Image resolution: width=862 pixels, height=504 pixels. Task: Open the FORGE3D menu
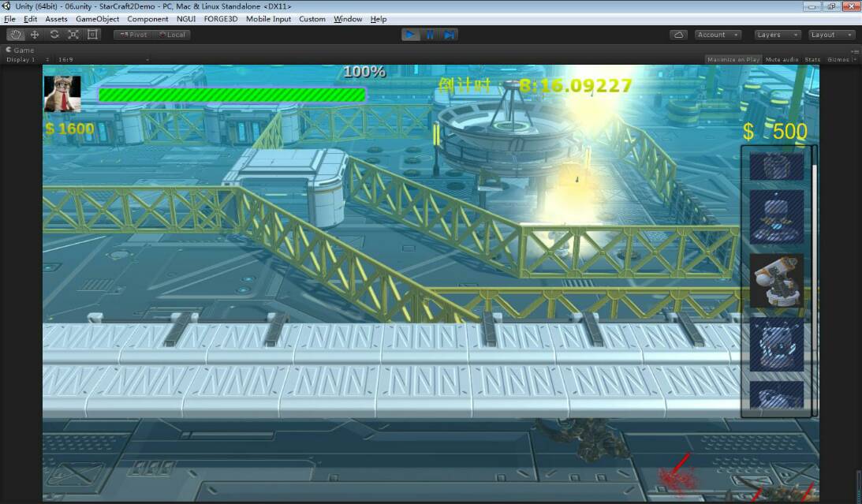point(221,19)
